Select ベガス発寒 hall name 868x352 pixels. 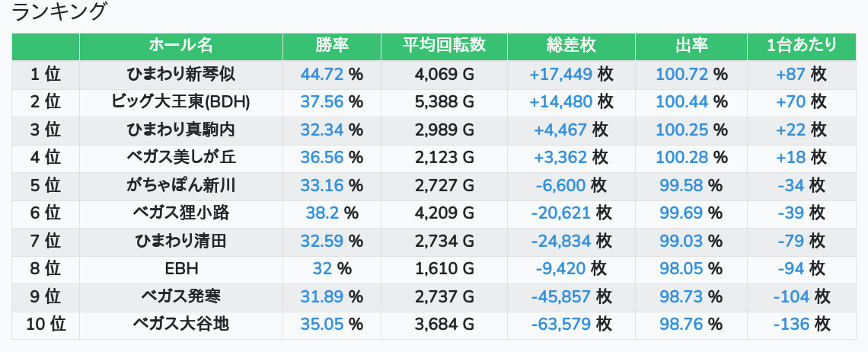click(x=180, y=296)
